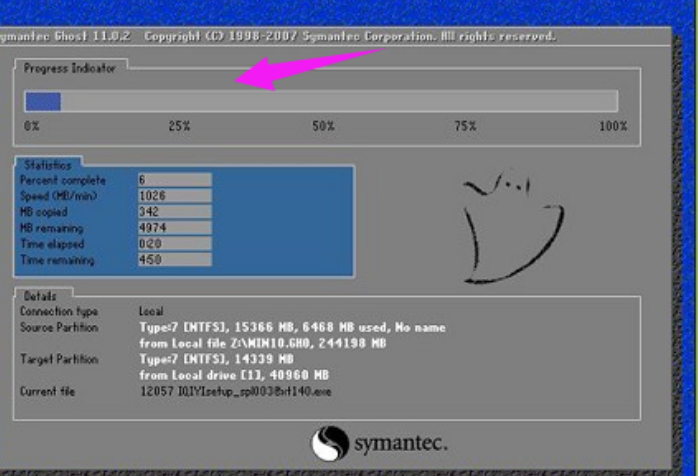698x476 pixels.
Task: Click the blue filled portion of progress bar
Action: [x=43, y=102]
